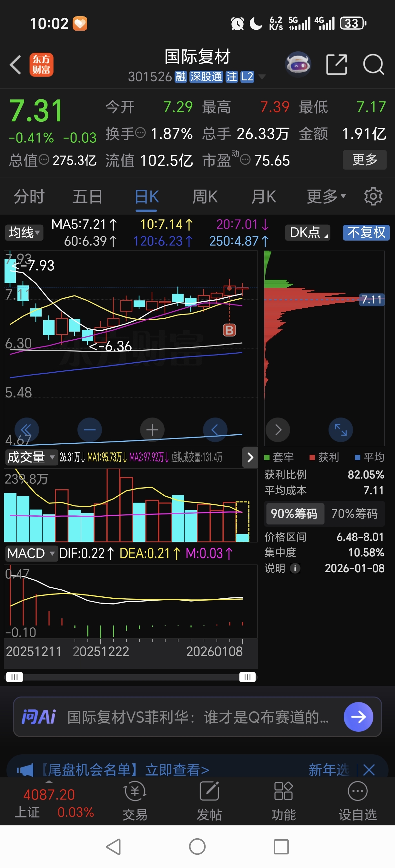Expand volume panel with right chevron
The image size is (395, 868).
click(x=250, y=457)
